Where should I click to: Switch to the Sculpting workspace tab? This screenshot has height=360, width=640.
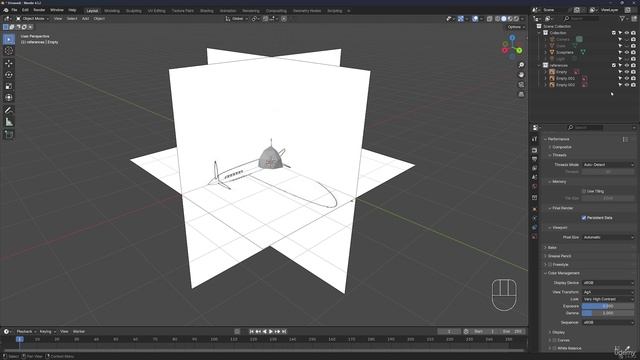133,11
